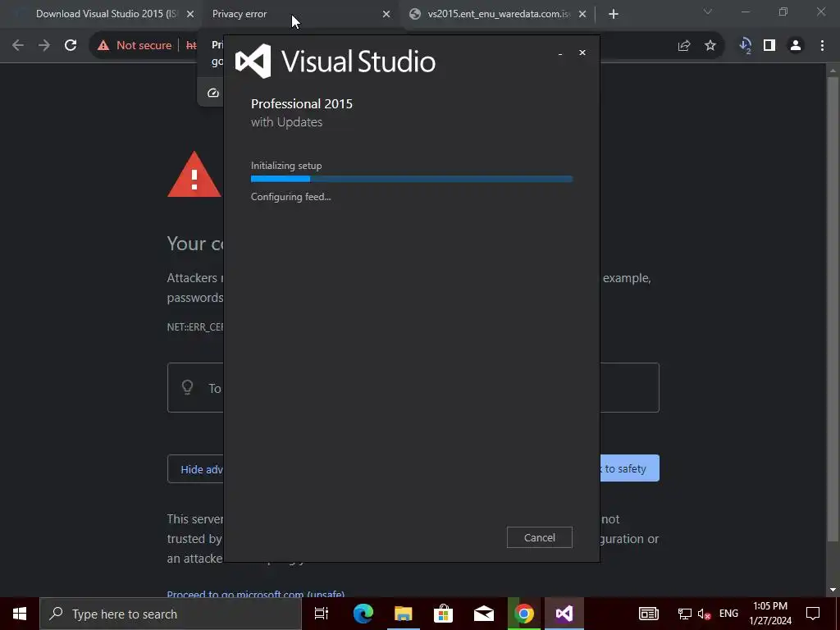Open News and interests tray icon
The width and height of the screenshot is (840, 630).
pos(648,614)
